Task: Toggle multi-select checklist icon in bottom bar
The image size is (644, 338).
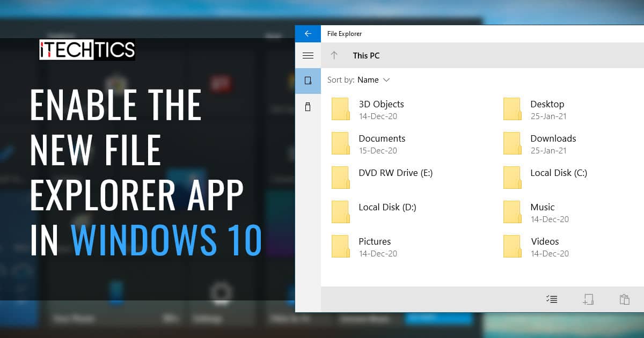Action: [x=551, y=299]
